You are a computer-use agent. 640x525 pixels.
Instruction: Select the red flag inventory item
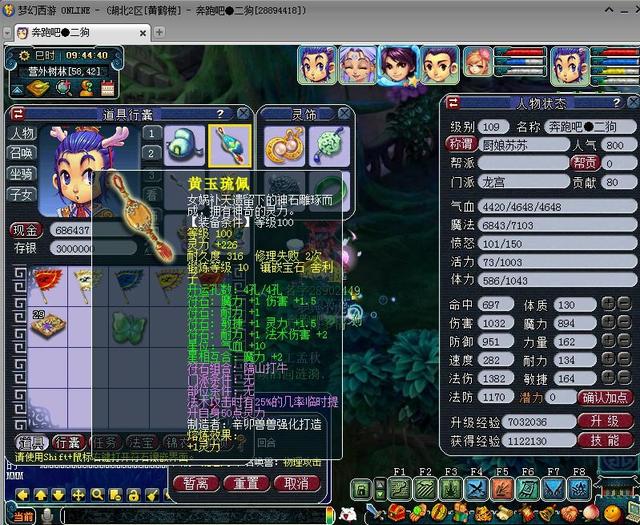[x=48, y=285]
